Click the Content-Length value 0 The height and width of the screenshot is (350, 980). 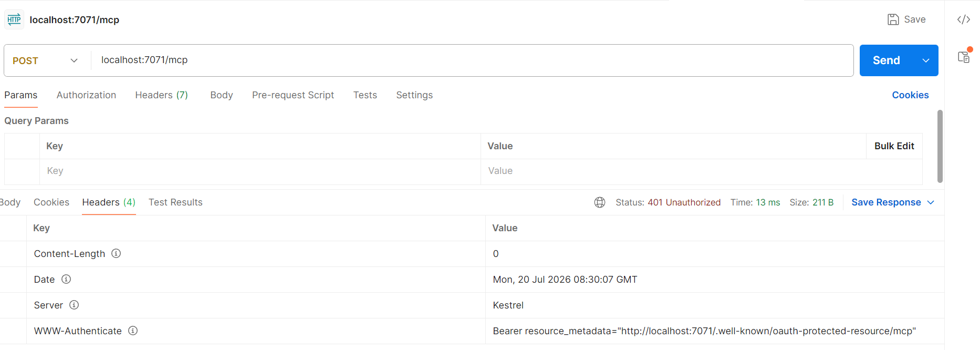[x=496, y=254]
